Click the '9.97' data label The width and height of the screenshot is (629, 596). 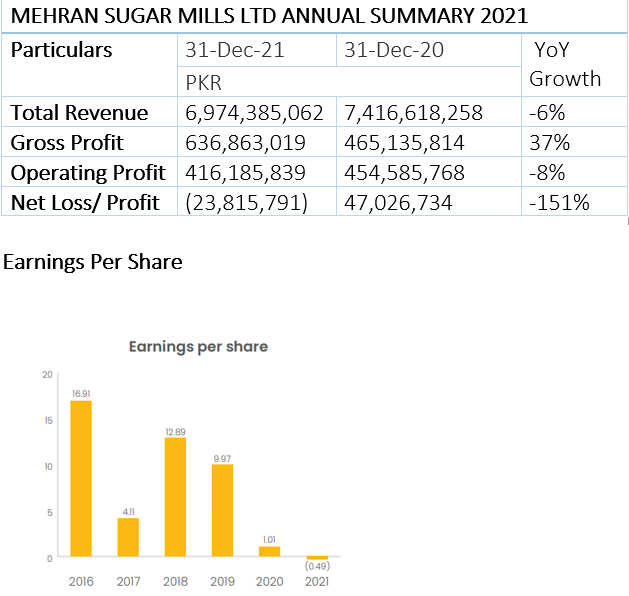222,459
